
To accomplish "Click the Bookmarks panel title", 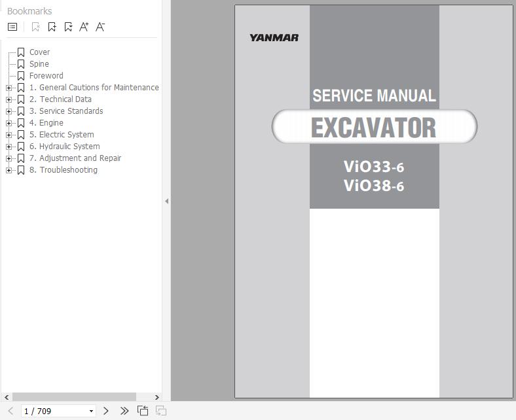I will pos(29,11).
